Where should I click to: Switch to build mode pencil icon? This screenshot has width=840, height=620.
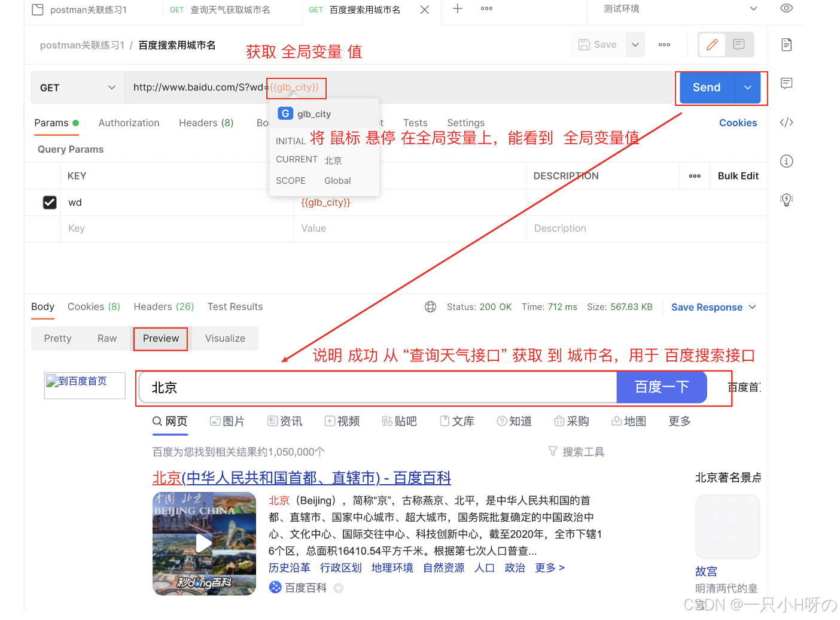(712, 45)
